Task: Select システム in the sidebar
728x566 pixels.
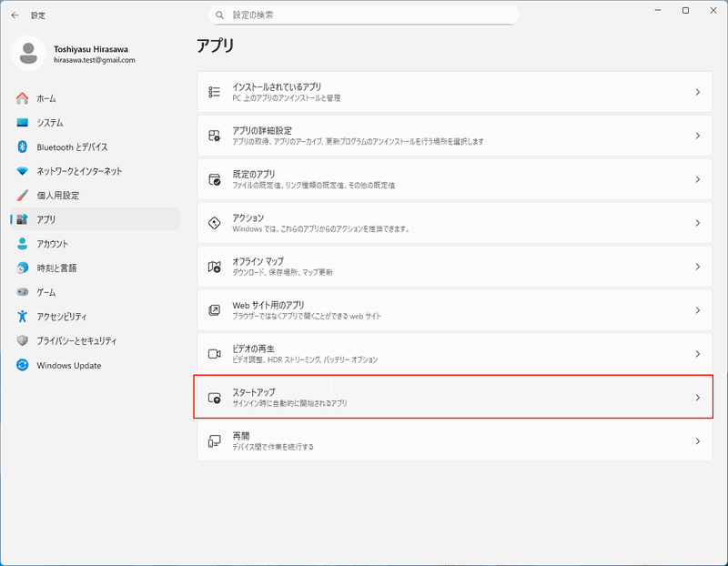Action: [50, 123]
